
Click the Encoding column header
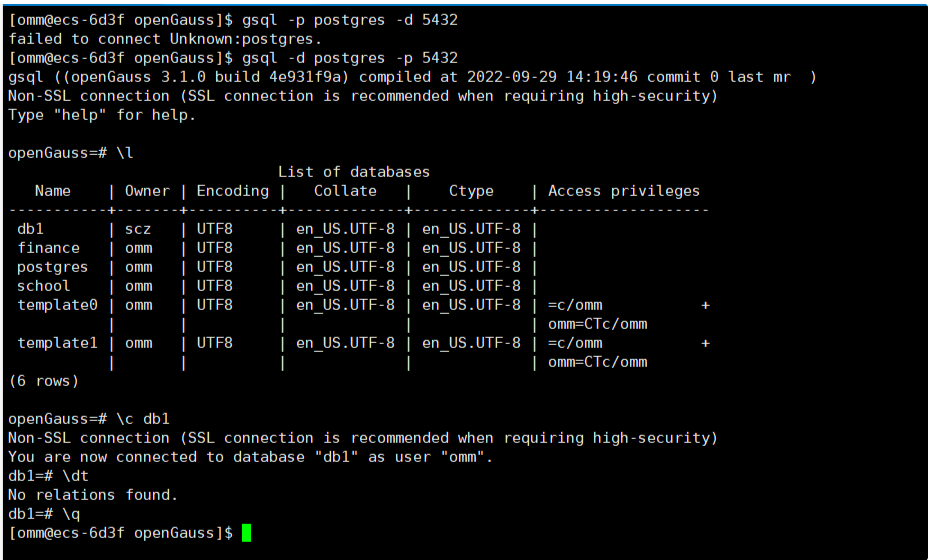pyautogui.click(x=232, y=191)
